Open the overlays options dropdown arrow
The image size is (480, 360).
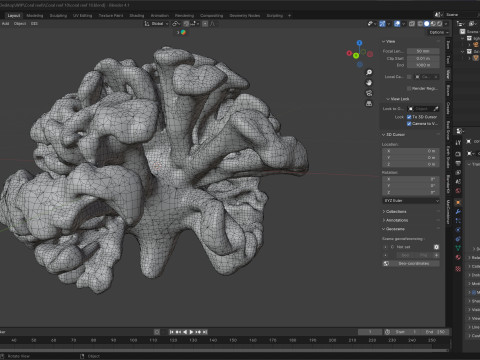click(x=403, y=24)
